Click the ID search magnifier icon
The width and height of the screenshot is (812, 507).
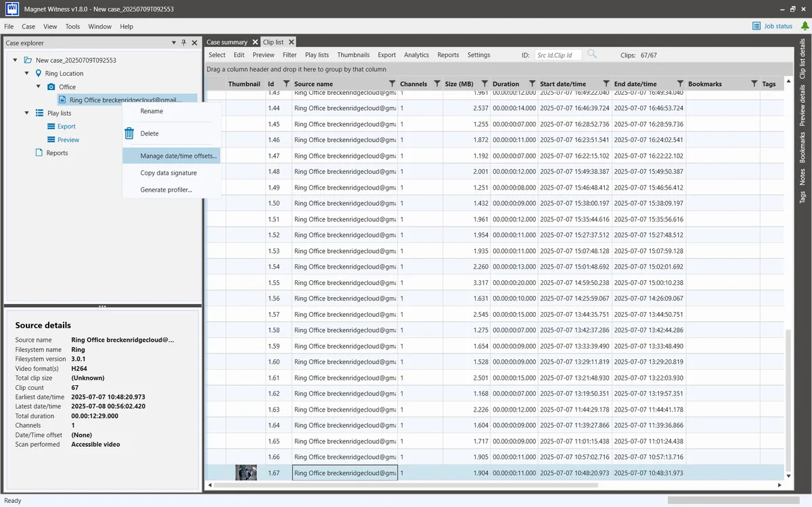point(592,54)
